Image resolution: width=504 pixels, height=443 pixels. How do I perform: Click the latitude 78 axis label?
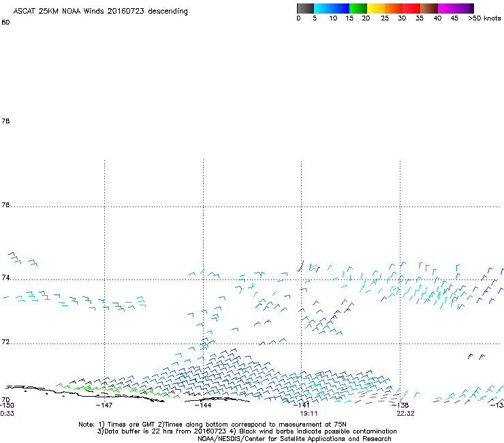click(5, 121)
